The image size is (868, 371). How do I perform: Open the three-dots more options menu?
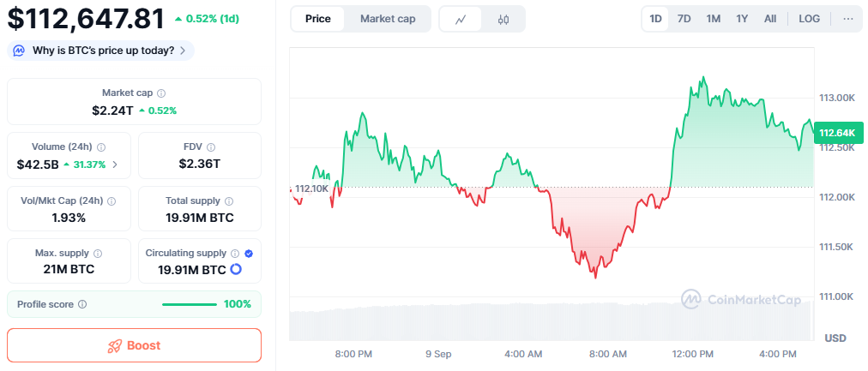point(848,19)
